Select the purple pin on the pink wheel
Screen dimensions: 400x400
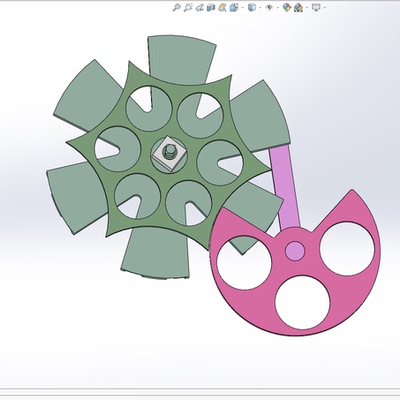click(295, 250)
